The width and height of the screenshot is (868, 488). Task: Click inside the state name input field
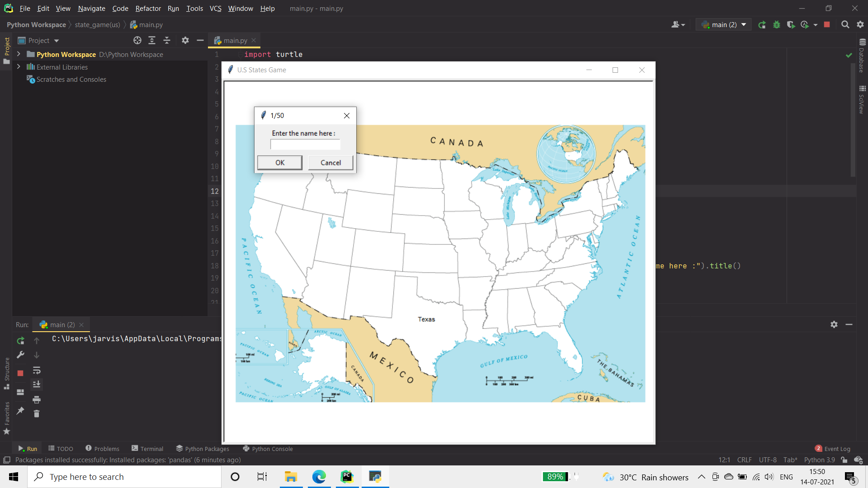305,145
